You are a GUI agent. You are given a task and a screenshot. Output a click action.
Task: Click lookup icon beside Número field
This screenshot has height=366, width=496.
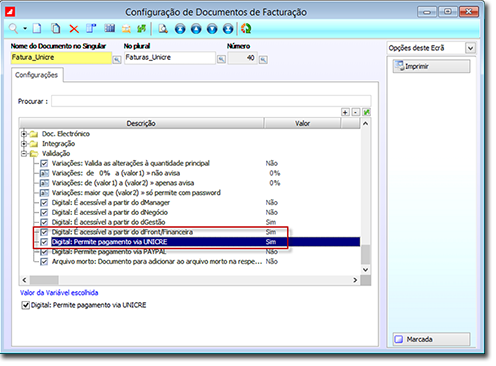coord(263,60)
